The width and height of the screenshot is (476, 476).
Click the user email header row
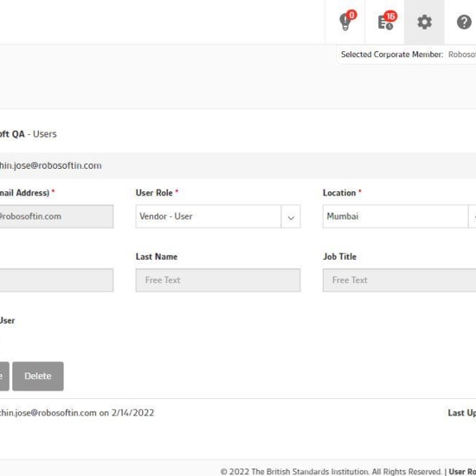click(x=238, y=166)
